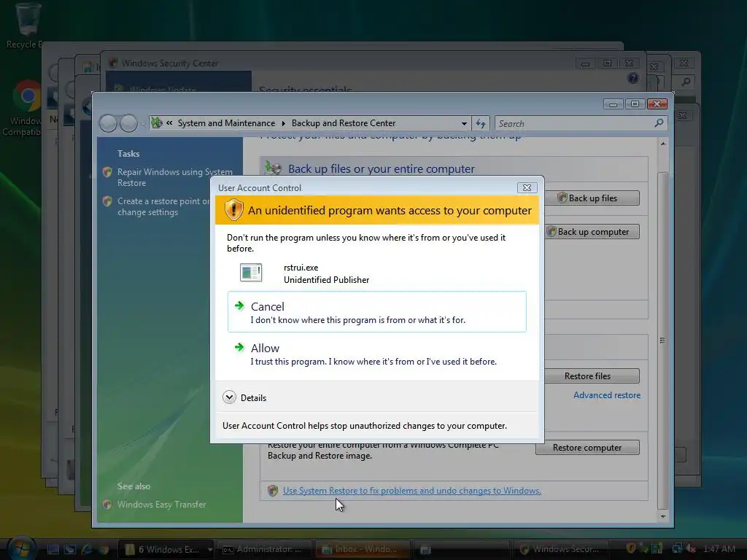Switch to Inbox - Windows Mail taskbar button
Screen dimensions: 747x560
pos(363,550)
